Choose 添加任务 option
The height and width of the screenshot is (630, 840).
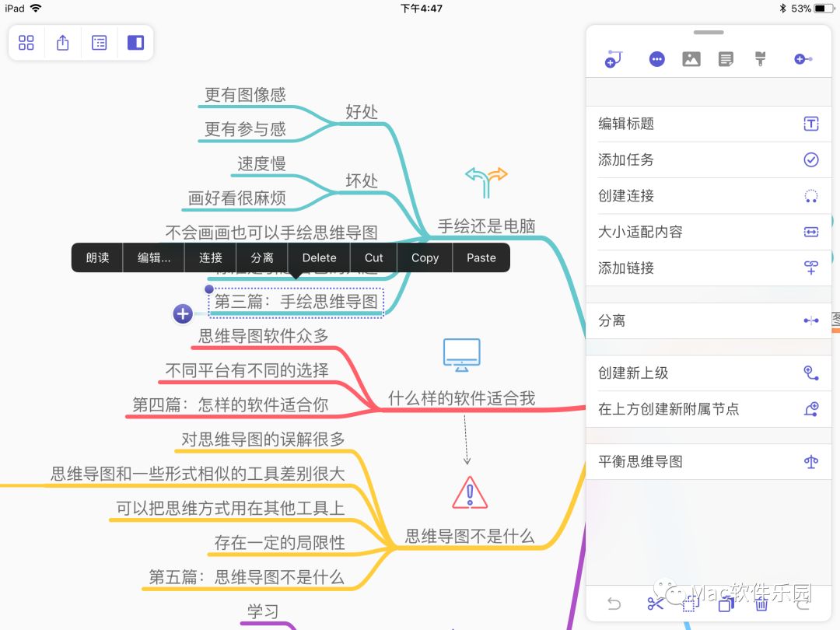[x=709, y=159]
